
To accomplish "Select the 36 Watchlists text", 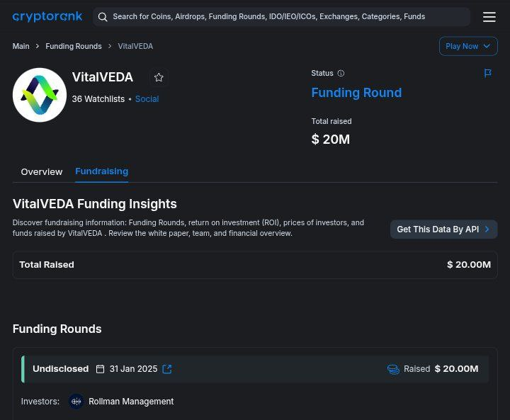I will 98,99.
